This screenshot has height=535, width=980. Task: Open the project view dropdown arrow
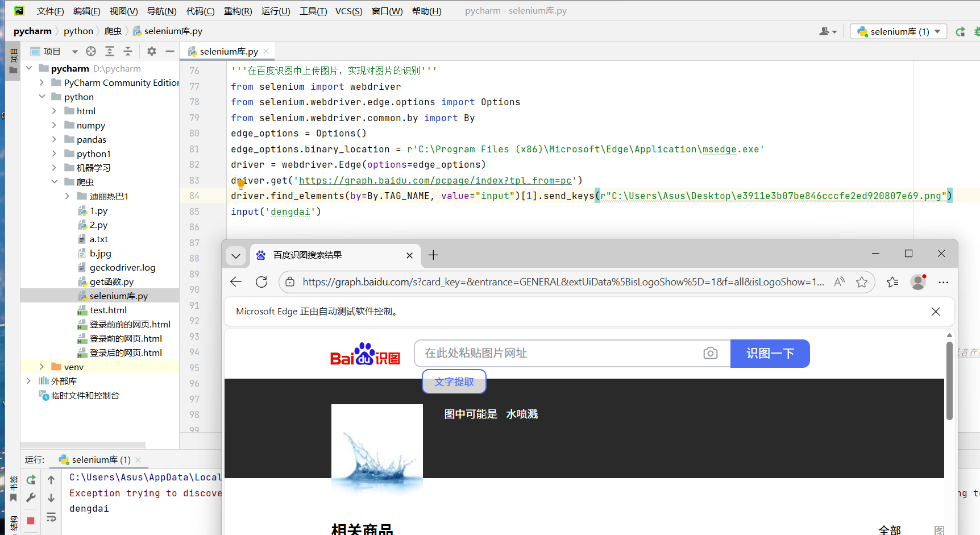[74, 52]
